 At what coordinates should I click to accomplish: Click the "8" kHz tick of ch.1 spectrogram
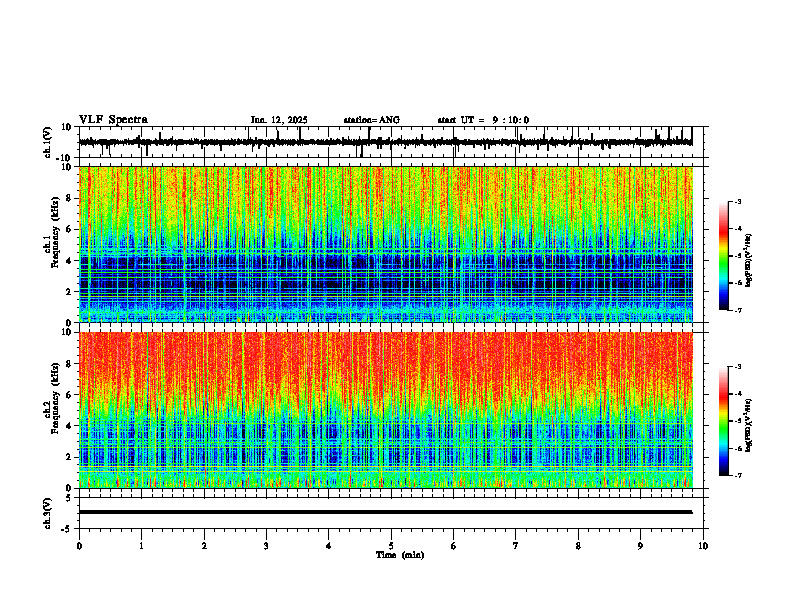(x=70, y=198)
